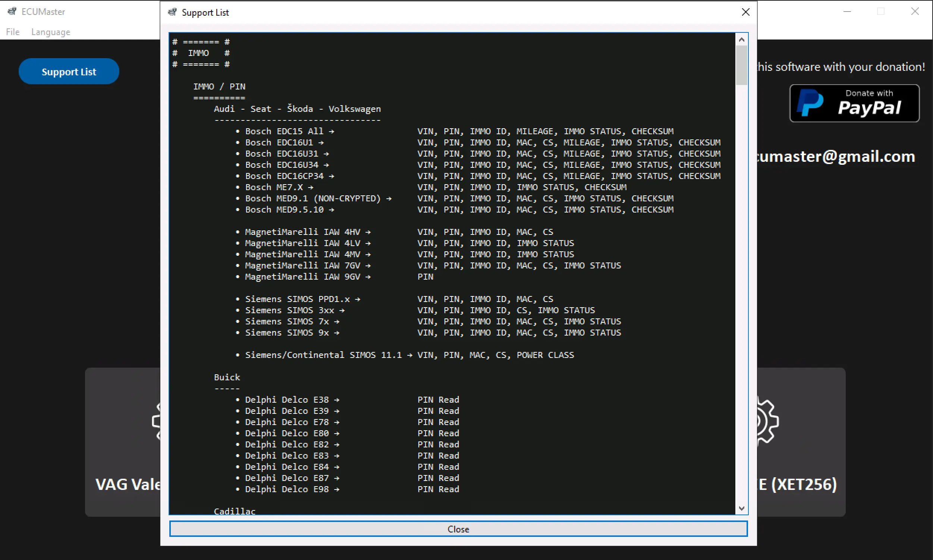Click scrollbar down arrow in support list
Screen dimensions: 933x560
click(741, 508)
